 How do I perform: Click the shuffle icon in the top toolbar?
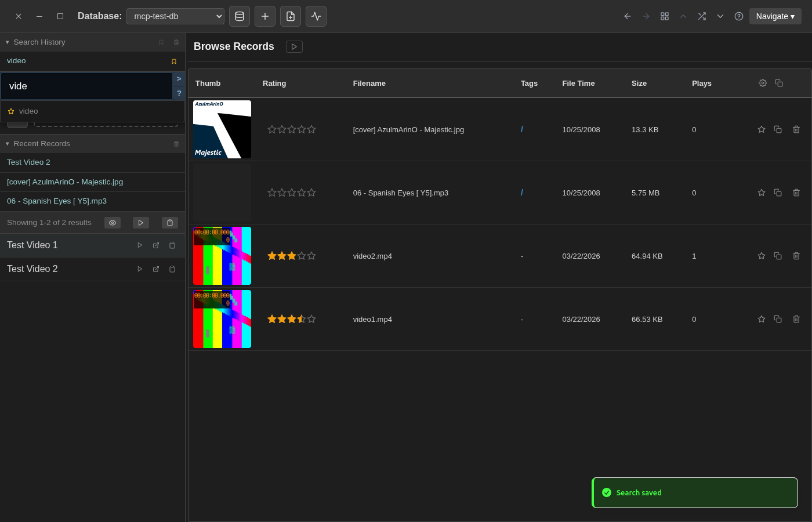[702, 16]
